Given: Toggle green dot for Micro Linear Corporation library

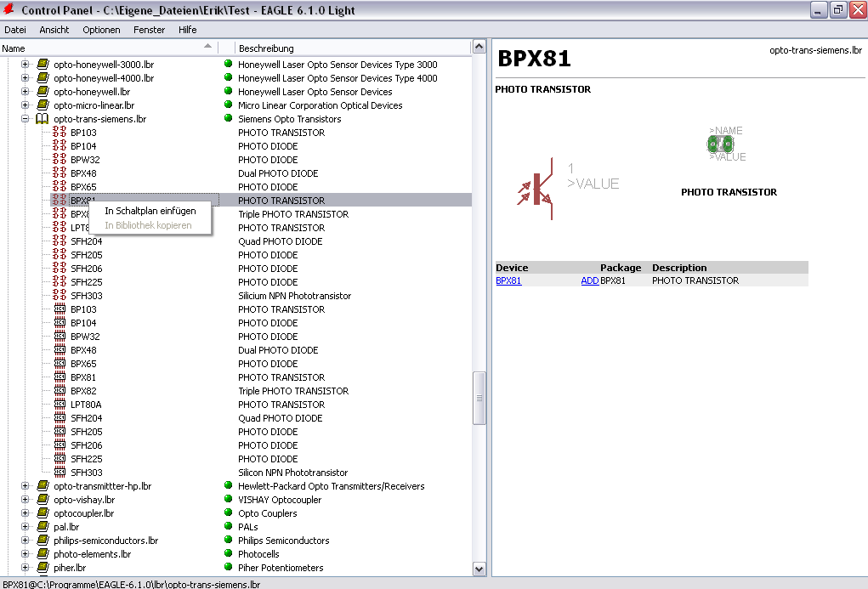Looking at the screenshot, I should 228,105.
